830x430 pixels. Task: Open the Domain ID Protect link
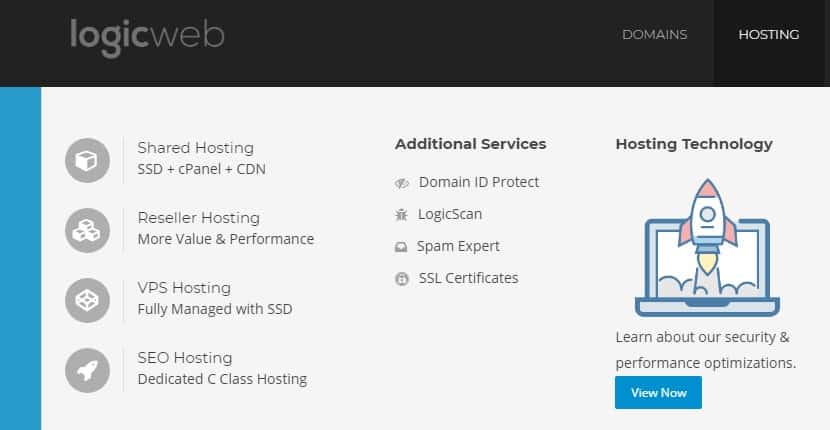coord(479,182)
